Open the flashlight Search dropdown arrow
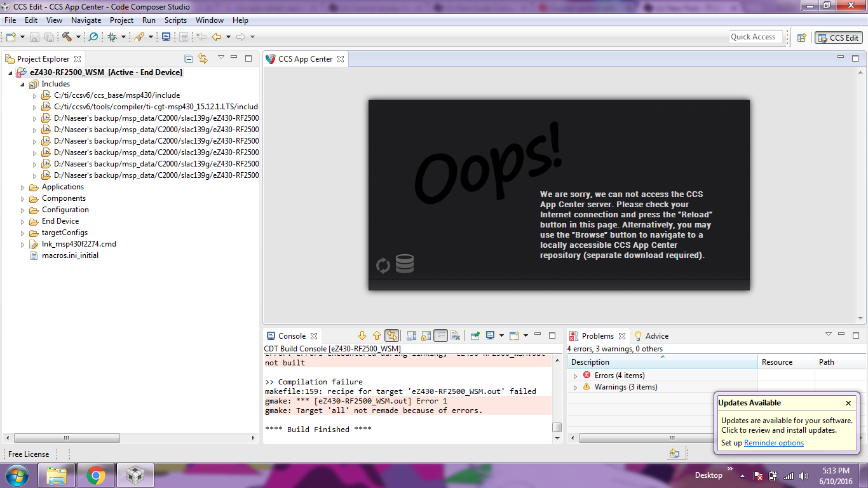 pyautogui.click(x=151, y=37)
